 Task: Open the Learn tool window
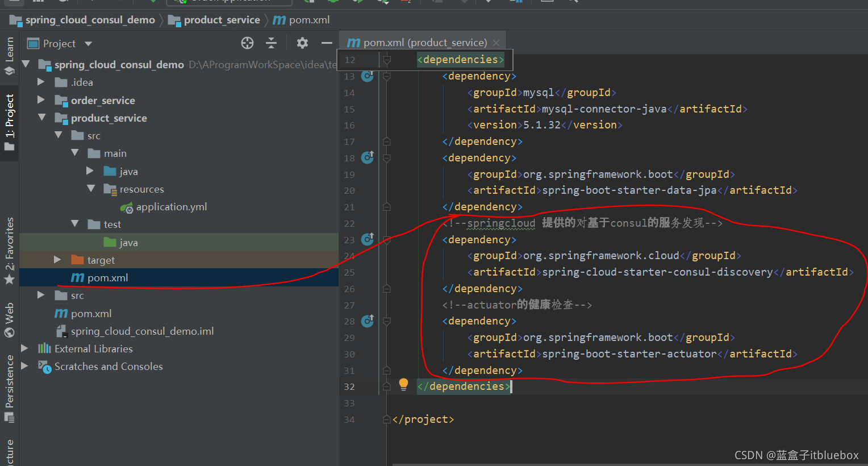9,56
